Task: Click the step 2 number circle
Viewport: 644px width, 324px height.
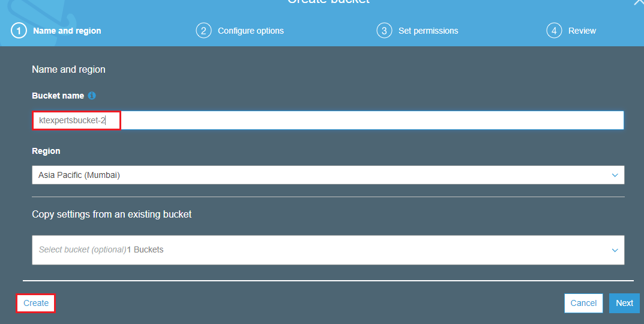Action: 204,31
